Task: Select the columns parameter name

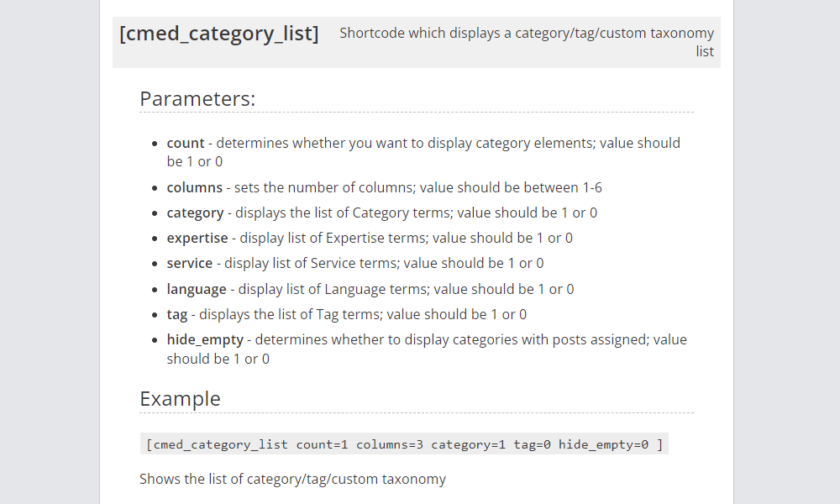Action: point(195,187)
